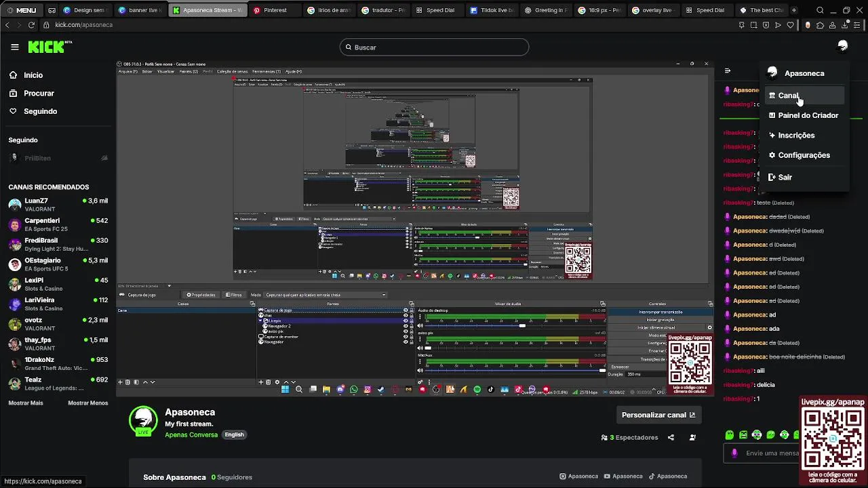Open a new browser tab with plus
This screenshot has width=868, height=488.
794,10
